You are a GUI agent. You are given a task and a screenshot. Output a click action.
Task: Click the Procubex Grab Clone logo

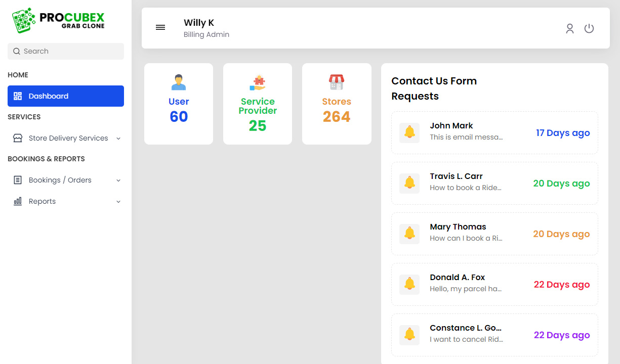[x=58, y=21]
